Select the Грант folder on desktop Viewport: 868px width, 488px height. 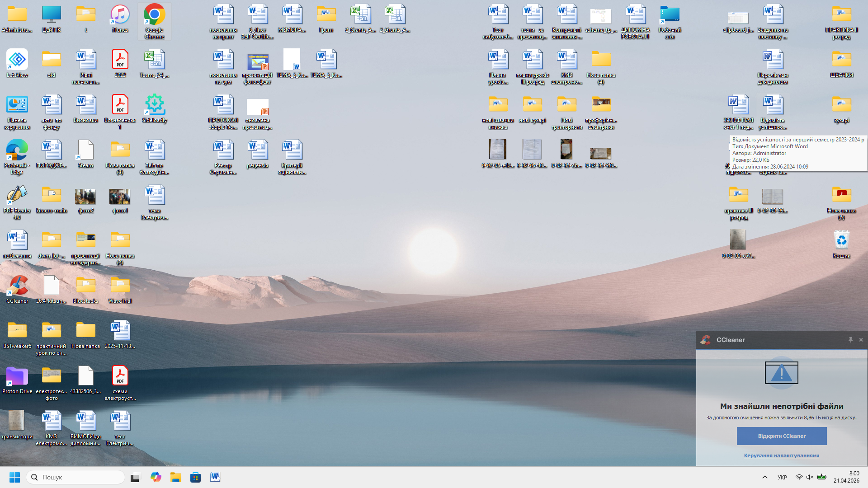coord(326,18)
